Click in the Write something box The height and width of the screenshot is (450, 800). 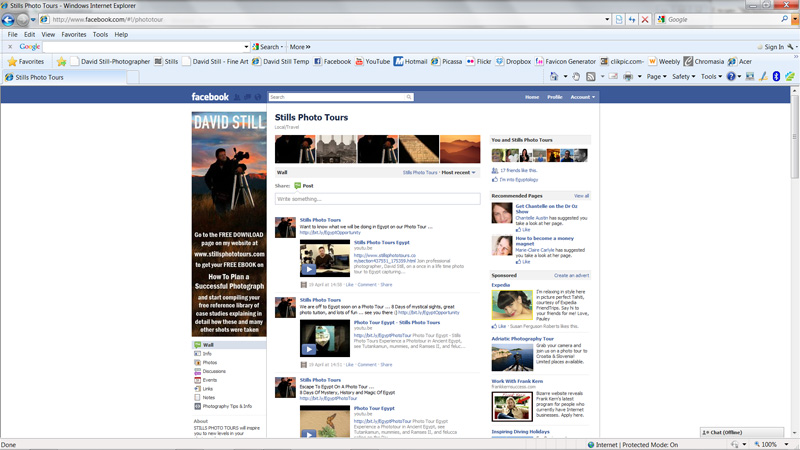(378, 199)
